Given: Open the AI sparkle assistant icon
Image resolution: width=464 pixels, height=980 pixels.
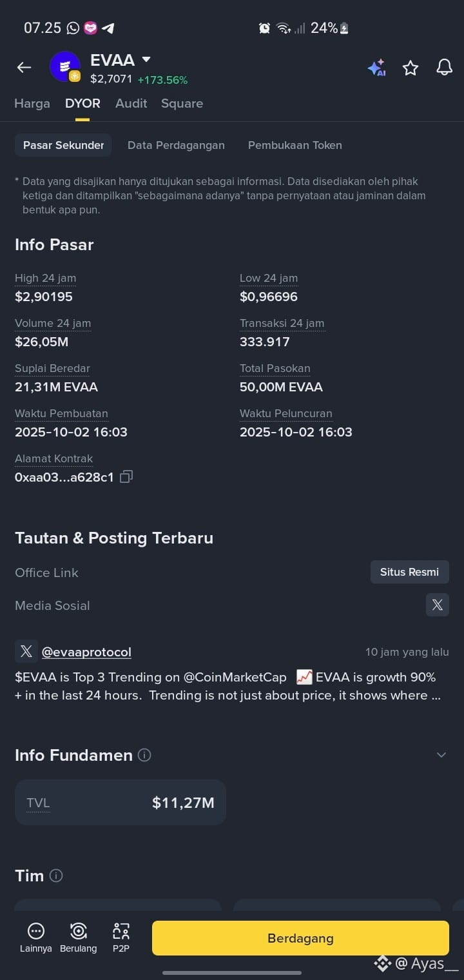Looking at the screenshot, I should (376, 68).
